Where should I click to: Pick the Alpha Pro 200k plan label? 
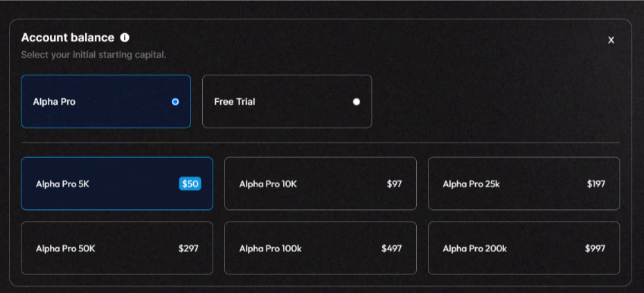[474, 249]
